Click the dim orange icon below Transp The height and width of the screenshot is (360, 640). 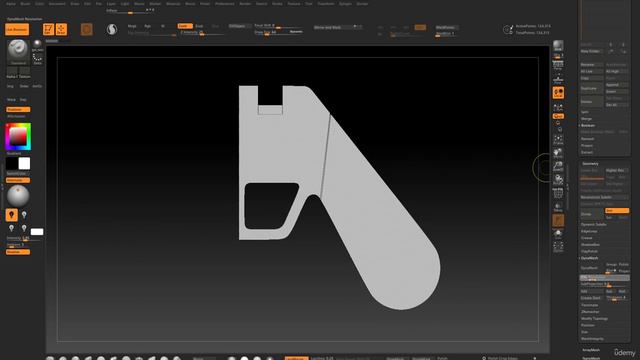tap(558, 220)
